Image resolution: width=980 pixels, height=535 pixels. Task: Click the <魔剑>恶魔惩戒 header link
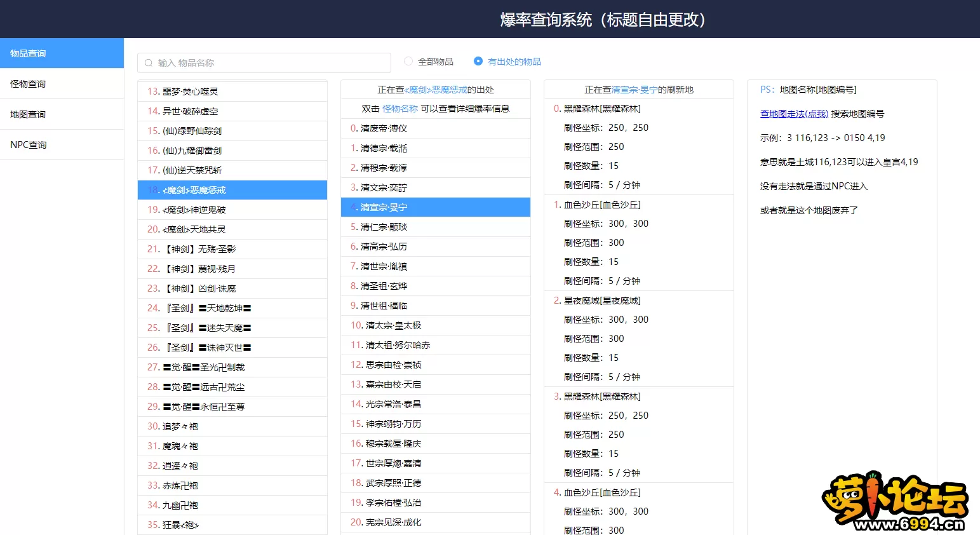pos(436,90)
